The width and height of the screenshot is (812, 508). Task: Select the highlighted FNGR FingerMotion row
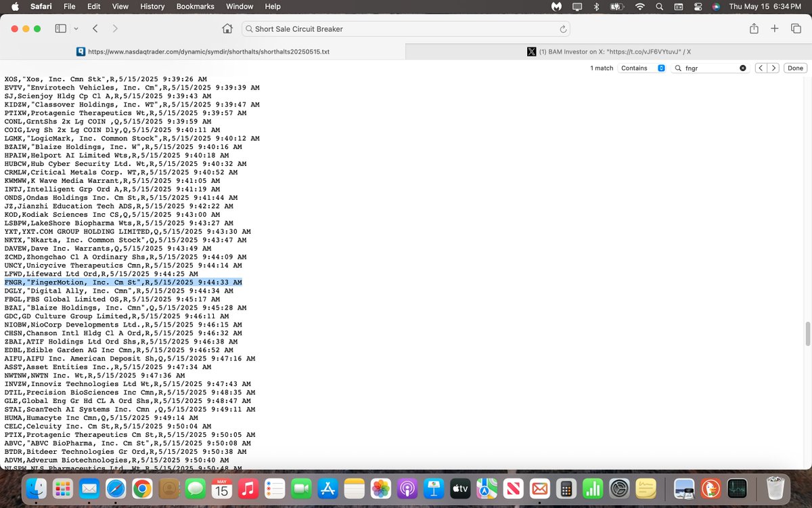coord(123,282)
